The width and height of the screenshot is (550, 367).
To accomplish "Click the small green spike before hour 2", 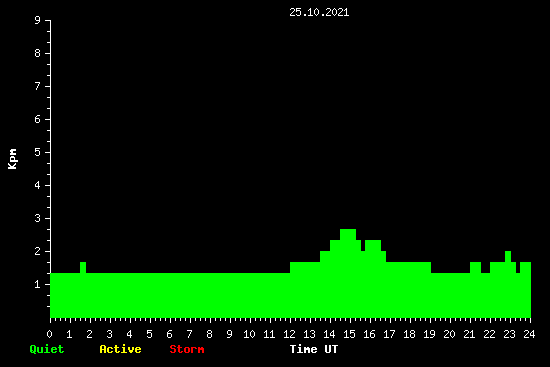I will click(x=83, y=267).
